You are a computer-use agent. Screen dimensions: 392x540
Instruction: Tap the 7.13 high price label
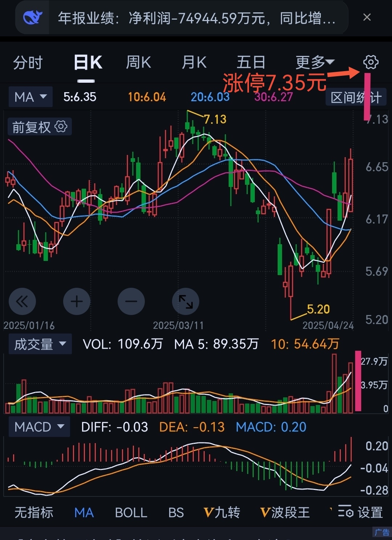pyautogui.click(x=215, y=119)
